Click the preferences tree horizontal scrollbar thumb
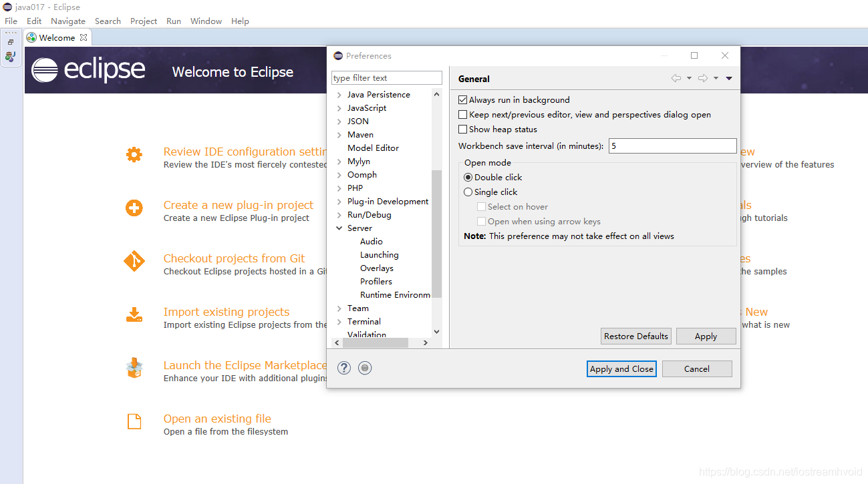 click(376, 342)
